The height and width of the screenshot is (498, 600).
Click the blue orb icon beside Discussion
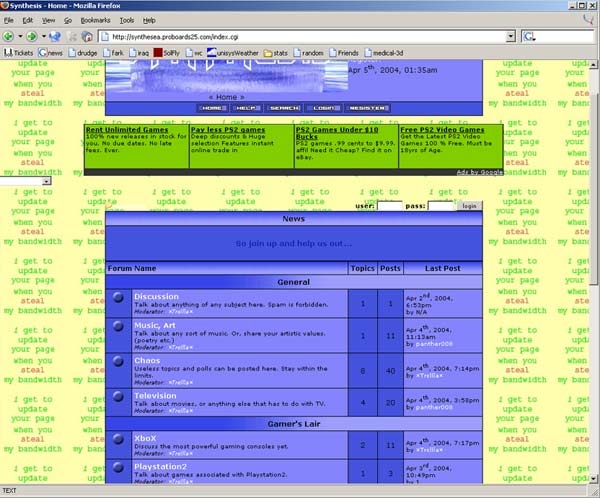point(118,297)
